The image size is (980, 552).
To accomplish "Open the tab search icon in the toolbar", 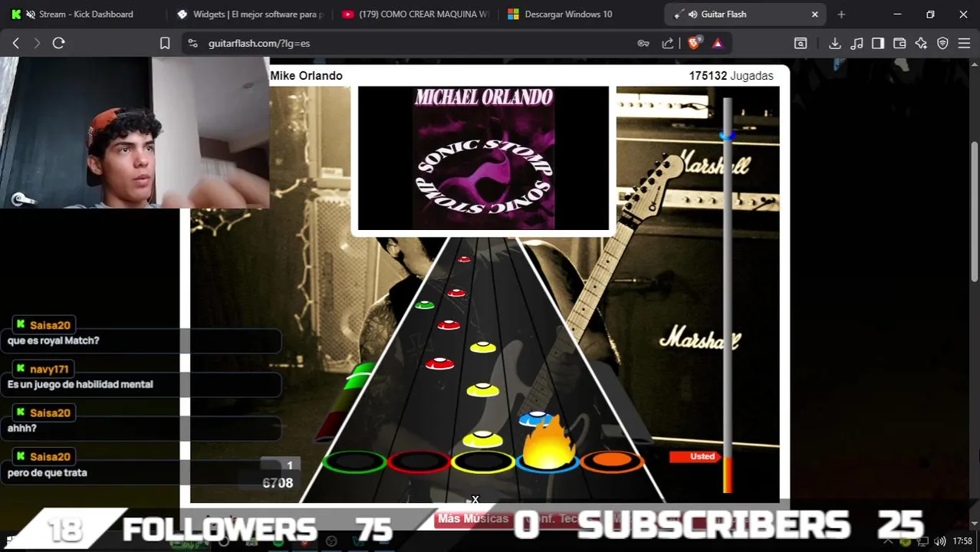I will (x=801, y=44).
